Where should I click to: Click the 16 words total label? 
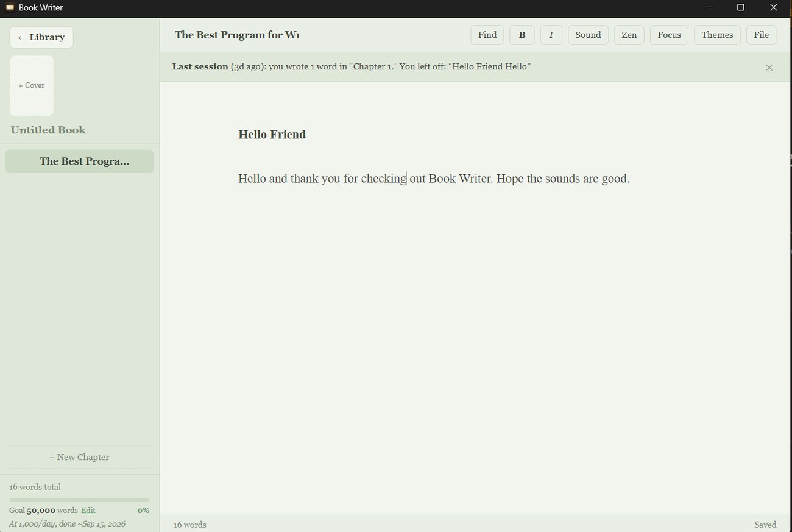[x=35, y=487]
